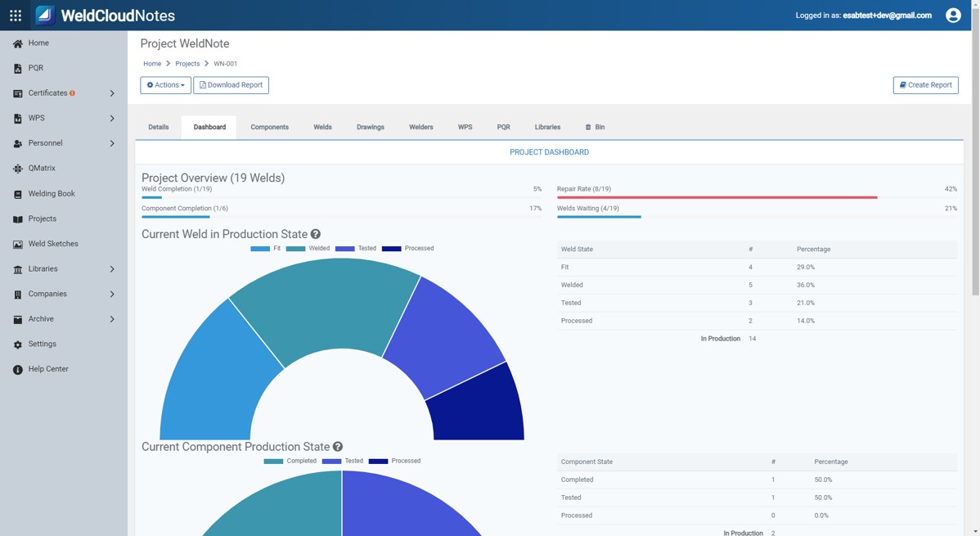Open the Actions dropdown menu
The width and height of the screenshot is (980, 536).
165,85
